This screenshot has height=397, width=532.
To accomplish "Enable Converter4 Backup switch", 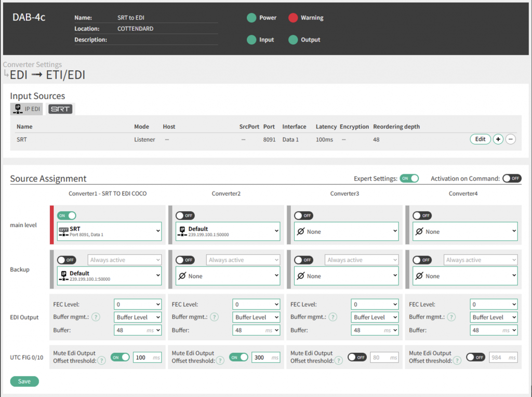I will [x=422, y=260].
